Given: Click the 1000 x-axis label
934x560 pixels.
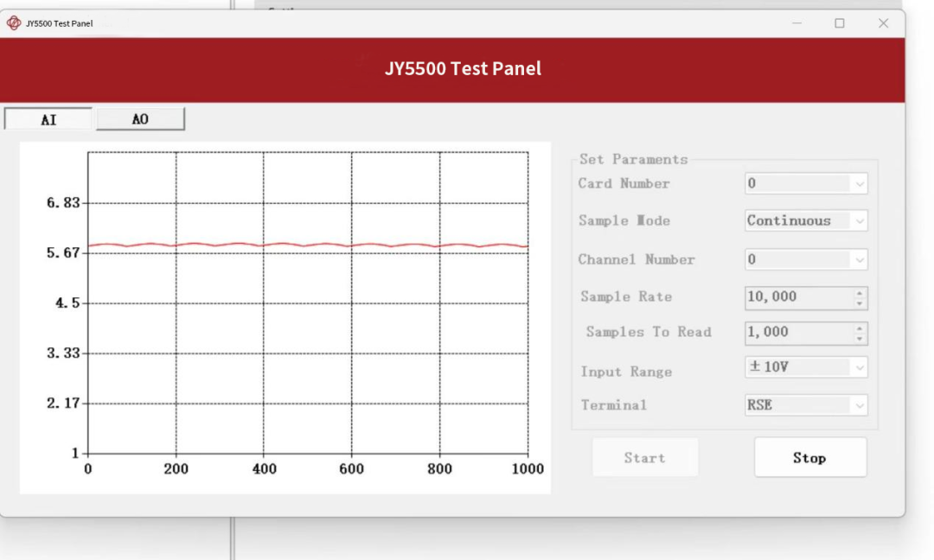Looking at the screenshot, I should click(528, 469).
